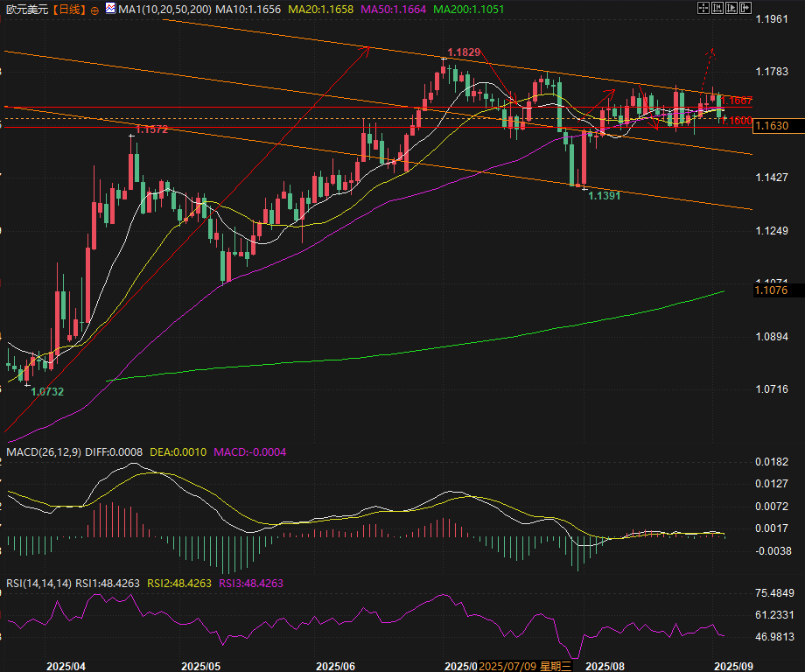The width and height of the screenshot is (805, 672).
Task: Click the 46.9813 RSI axis label
Action: pyautogui.click(x=774, y=637)
